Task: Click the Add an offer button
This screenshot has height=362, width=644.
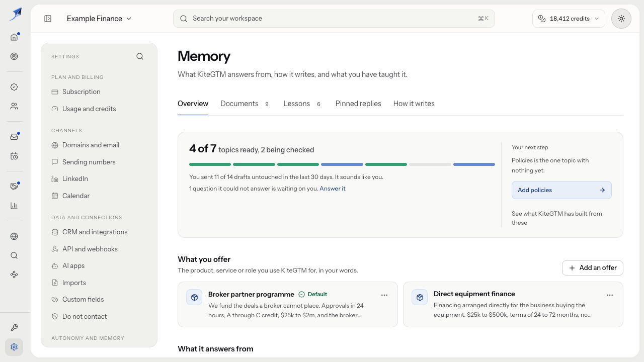Action: pos(593,268)
